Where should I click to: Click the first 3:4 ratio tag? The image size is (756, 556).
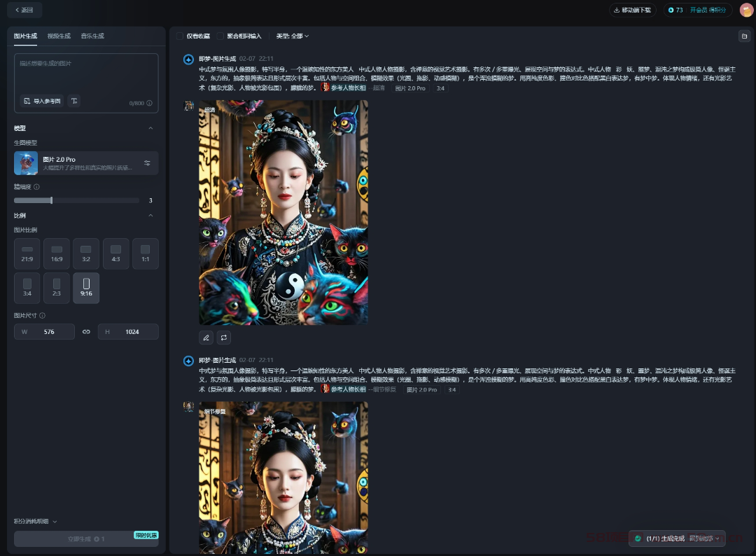(x=441, y=88)
